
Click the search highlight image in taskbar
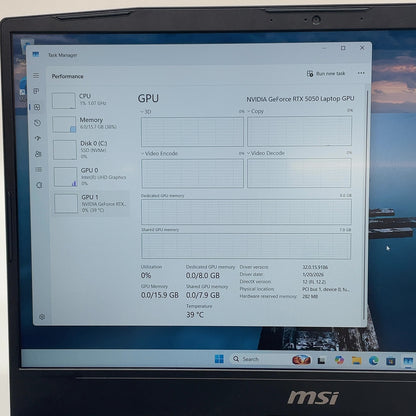pos(301,360)
